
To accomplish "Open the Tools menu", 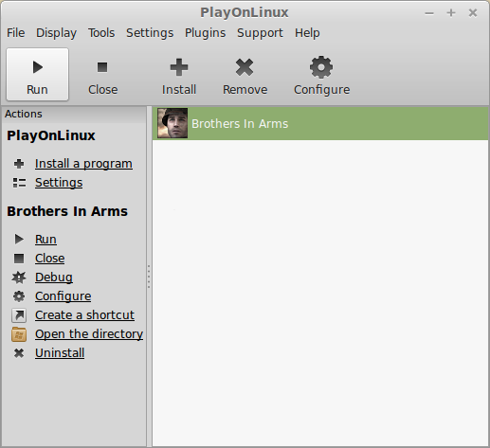I will (x=101, y=33).
